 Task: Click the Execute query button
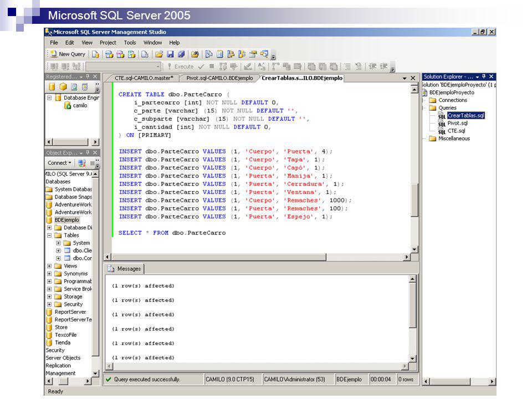pyautogui.click(x=181, y=66)
